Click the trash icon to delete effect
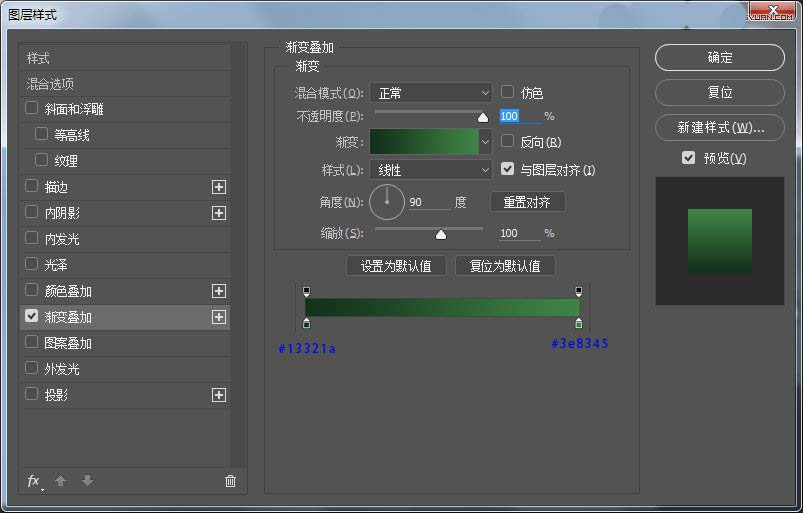Viewport: 803px width, 513px height. pos(230,481)
